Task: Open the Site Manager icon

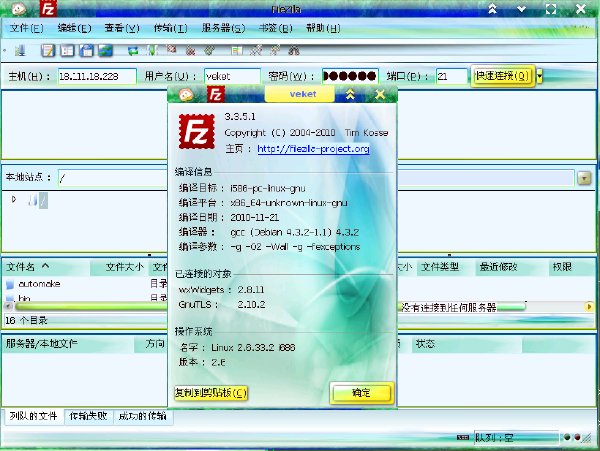Action: [x=20, y=50]
